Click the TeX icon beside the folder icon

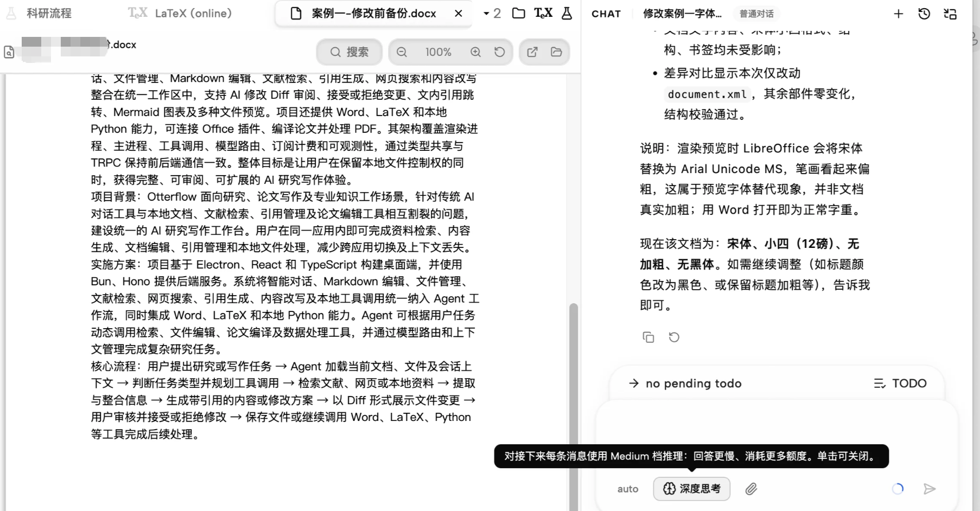543,13
